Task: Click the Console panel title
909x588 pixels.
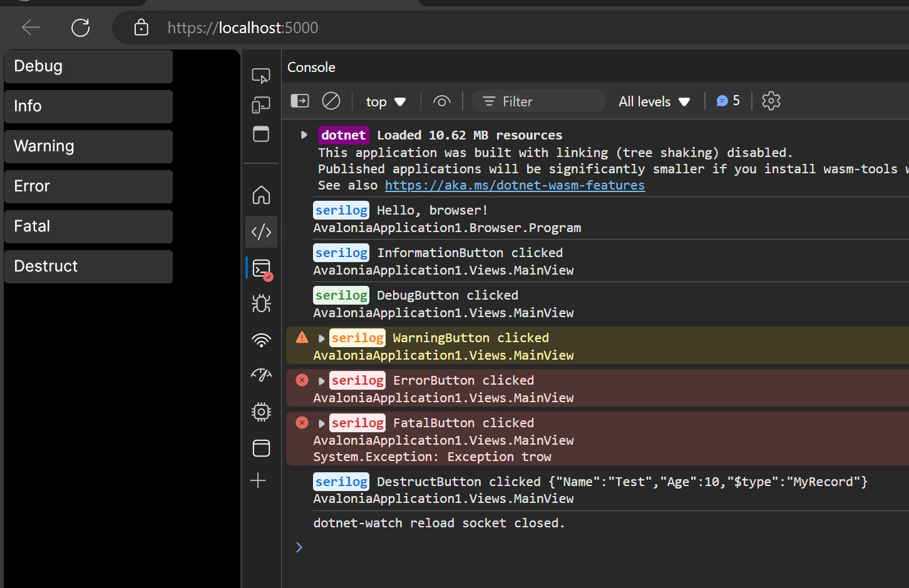Action: pos(311,67)
